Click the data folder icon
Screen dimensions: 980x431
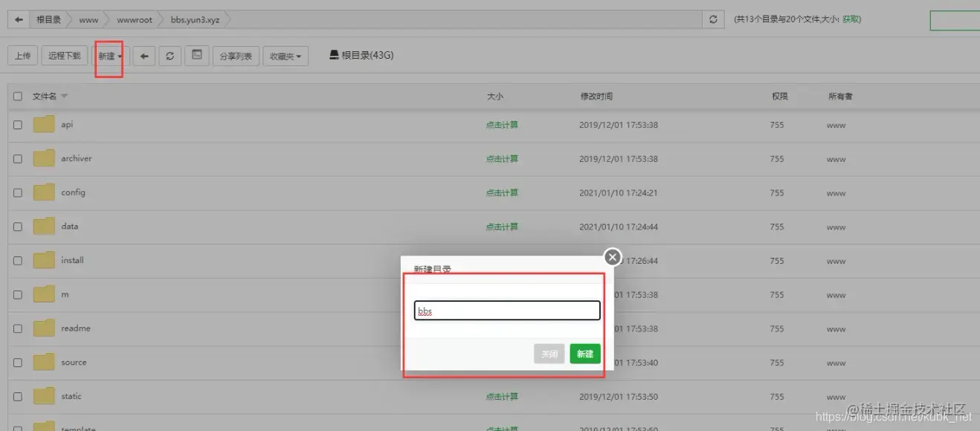[44, 226]
